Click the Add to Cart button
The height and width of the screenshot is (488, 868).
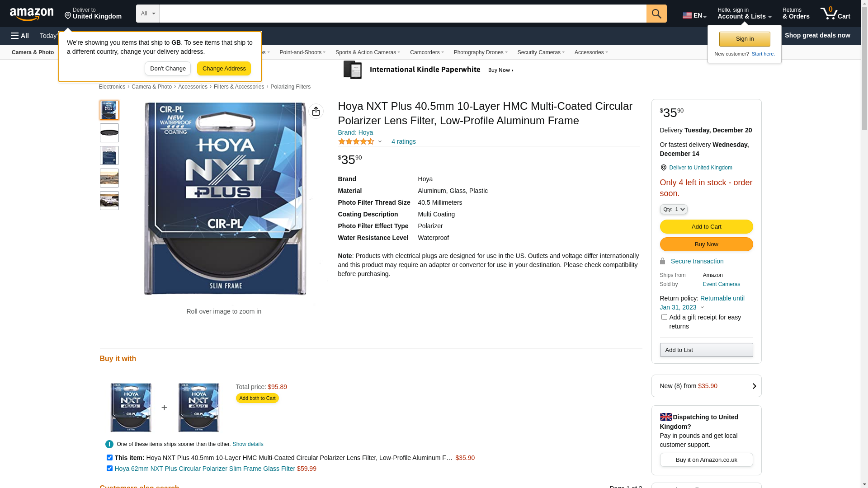(706, 226)
